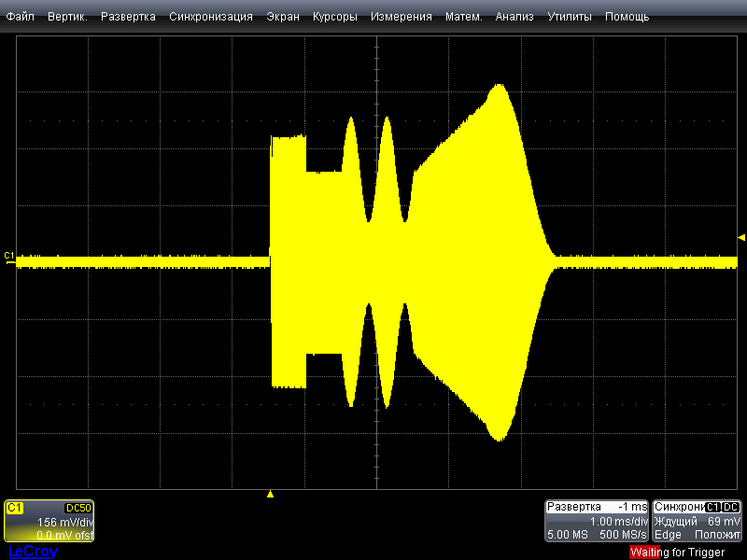This screenshot has height=560, width=747.
Task: Click the yellow C1 label in channel descriptor
Action: pos(15,507)
